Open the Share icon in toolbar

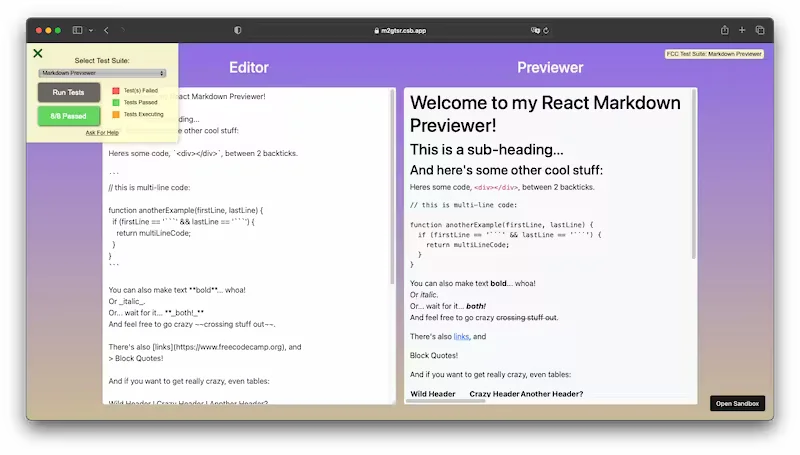pos(724,30)
